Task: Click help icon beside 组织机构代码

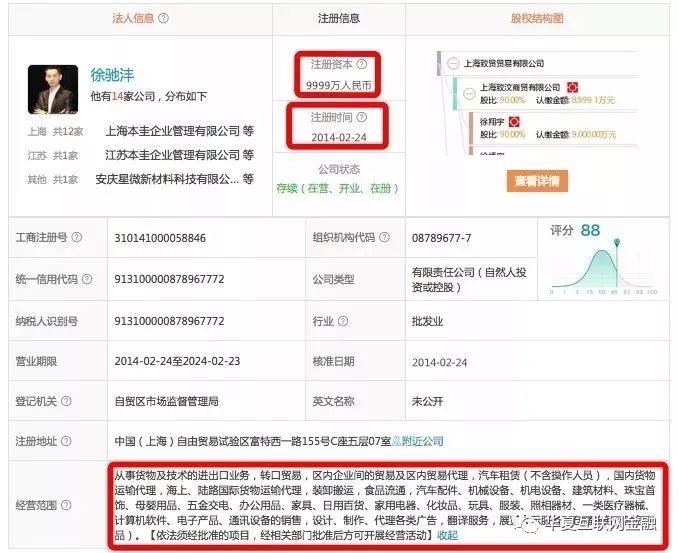Action: 384,237
